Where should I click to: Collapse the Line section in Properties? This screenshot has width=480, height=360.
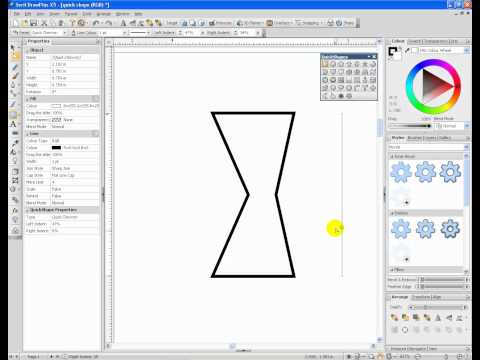27,134
